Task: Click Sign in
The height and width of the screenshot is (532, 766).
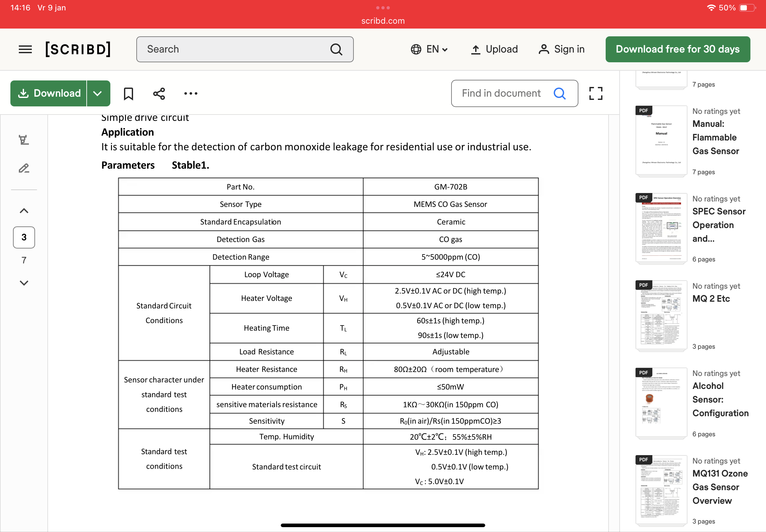Action: pos(562,49)
